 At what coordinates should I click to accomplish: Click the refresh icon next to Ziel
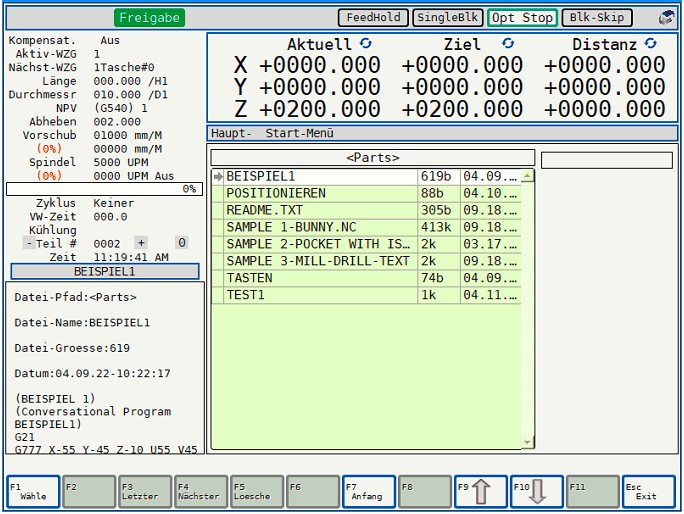[x=508, y=43]
